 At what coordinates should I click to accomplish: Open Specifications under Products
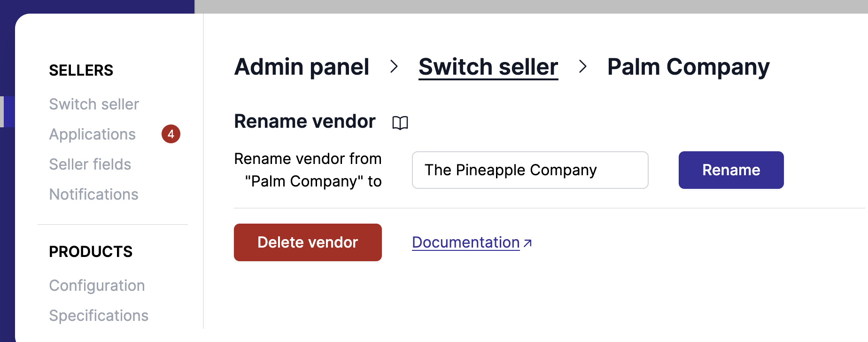pyautogui.click(x=99, y=315)
